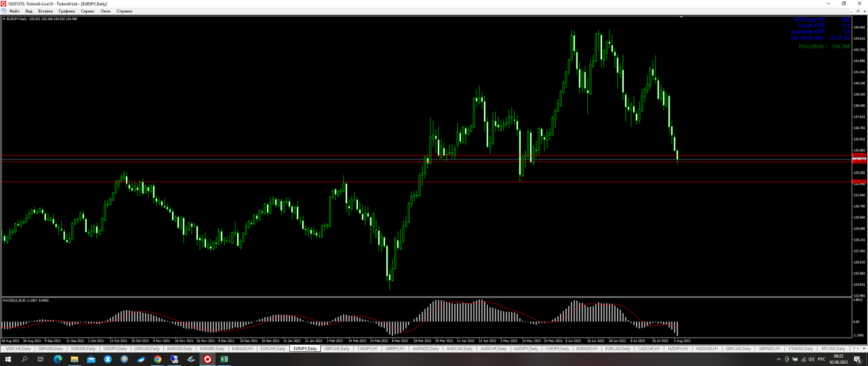Open Excel from the taskbar

(x=224, y=359)
